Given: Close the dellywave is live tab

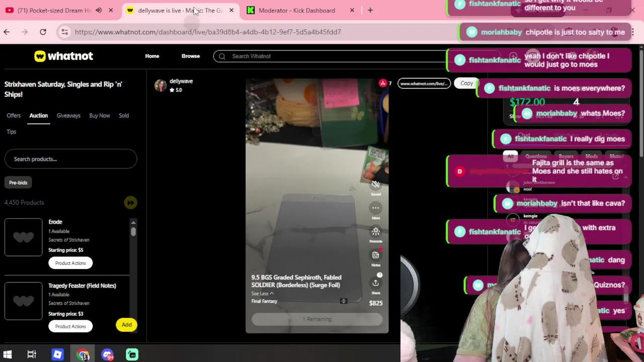Looking at the screenshot, I should [x=231, y=10].
